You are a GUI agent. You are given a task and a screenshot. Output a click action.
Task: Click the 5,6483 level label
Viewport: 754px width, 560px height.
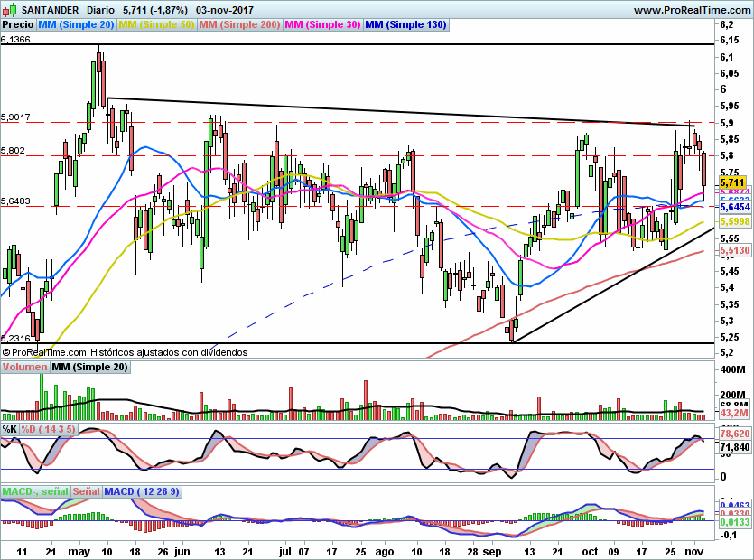(15, 201)
